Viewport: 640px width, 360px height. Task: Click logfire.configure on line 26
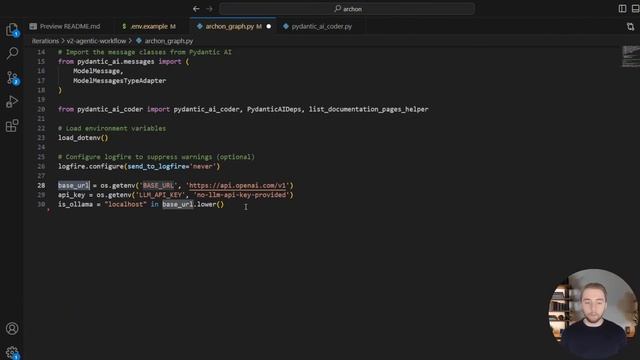pos(91,166)
